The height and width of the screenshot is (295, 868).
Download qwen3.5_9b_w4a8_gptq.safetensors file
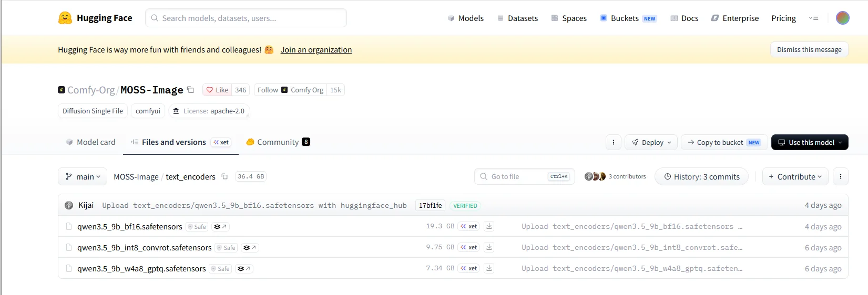tap(489, 268)
